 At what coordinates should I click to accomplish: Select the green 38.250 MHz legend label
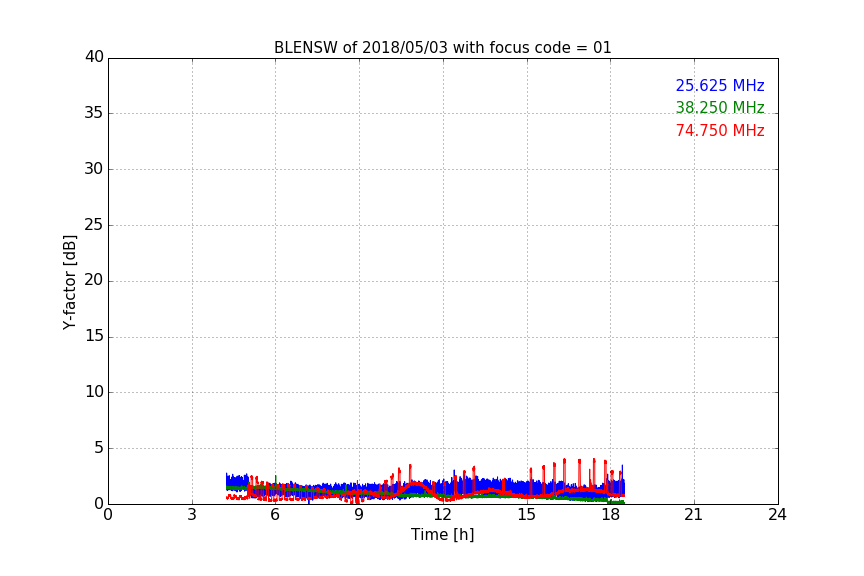pyautogui.click(x=720, y=107)
